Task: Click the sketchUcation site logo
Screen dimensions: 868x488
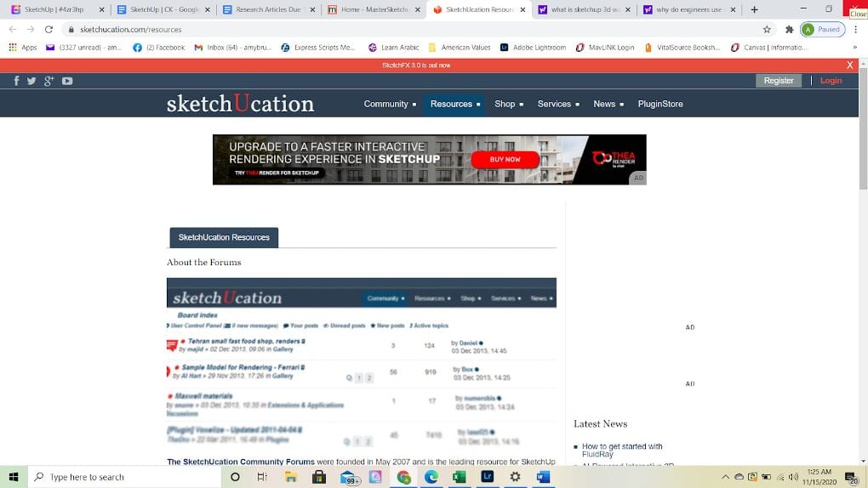Action: [240, 104]
